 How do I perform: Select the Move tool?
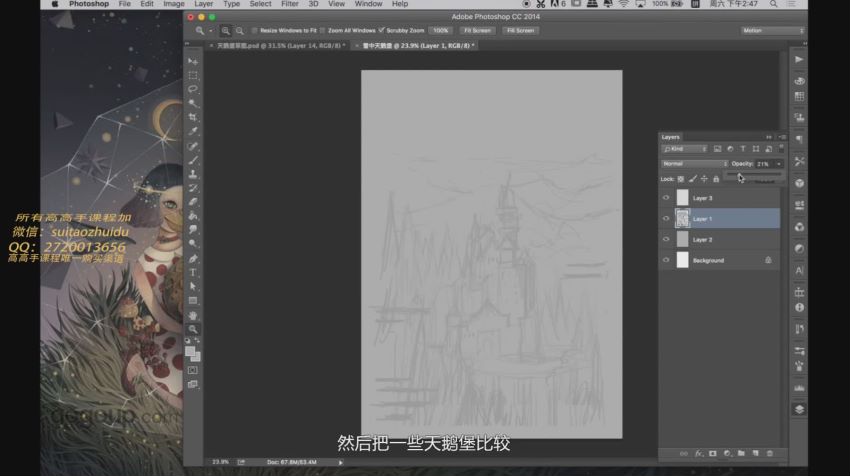click(x=193, y=61)
